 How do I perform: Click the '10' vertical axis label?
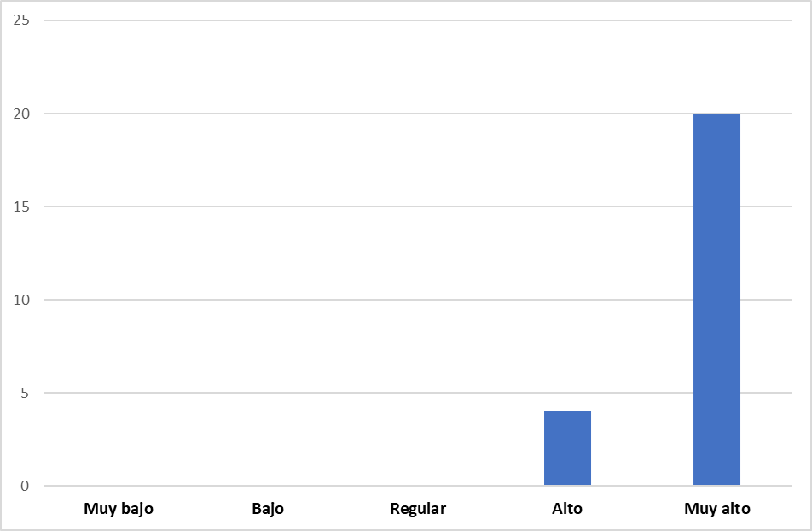tap(21, 300)
